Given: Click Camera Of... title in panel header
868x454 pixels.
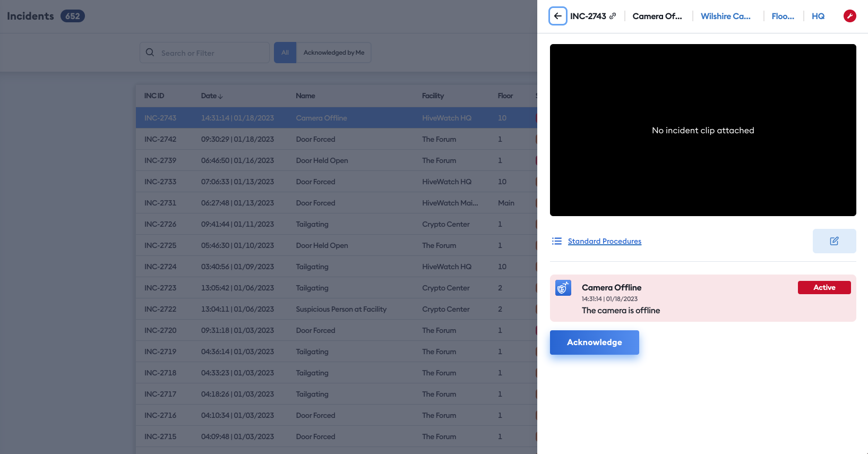Looking at the screenshot, I should click(657, 16).
